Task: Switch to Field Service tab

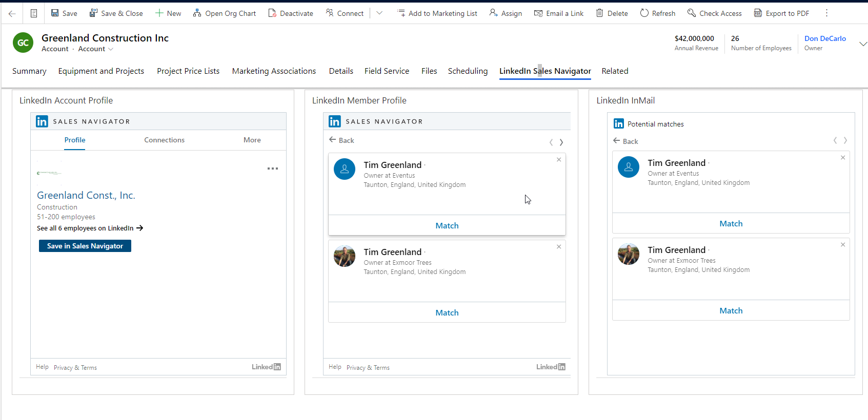Action: click(387, 71)
